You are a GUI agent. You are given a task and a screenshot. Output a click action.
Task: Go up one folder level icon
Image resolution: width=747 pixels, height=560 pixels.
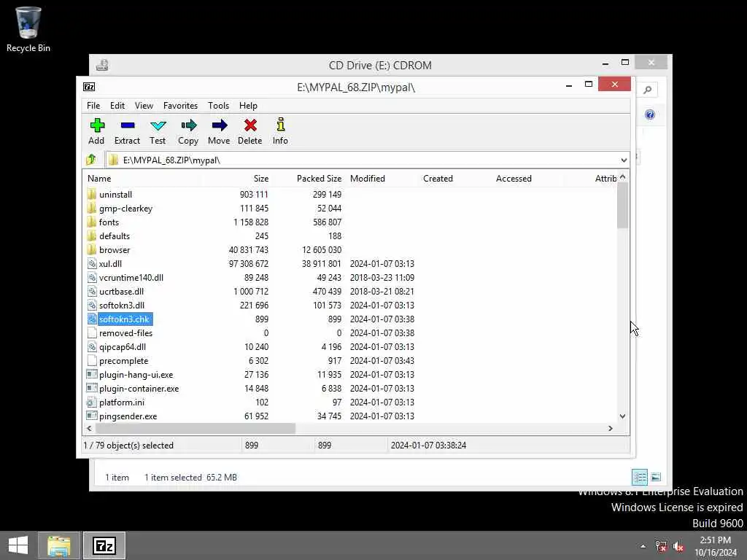[91, 160]
